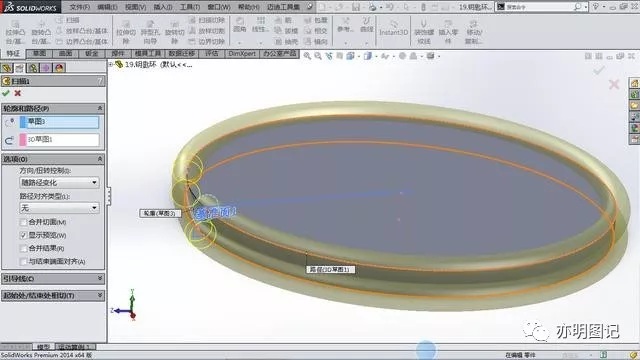Accept feature via viewport corner checkmark

tap(599, 71)
